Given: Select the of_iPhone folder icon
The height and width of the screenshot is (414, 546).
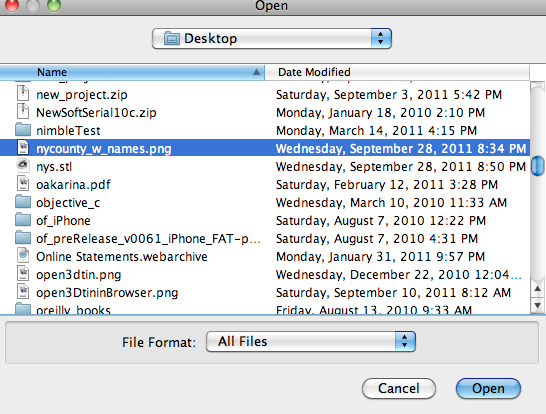Looking at the screenshot, I should (23, 220).
